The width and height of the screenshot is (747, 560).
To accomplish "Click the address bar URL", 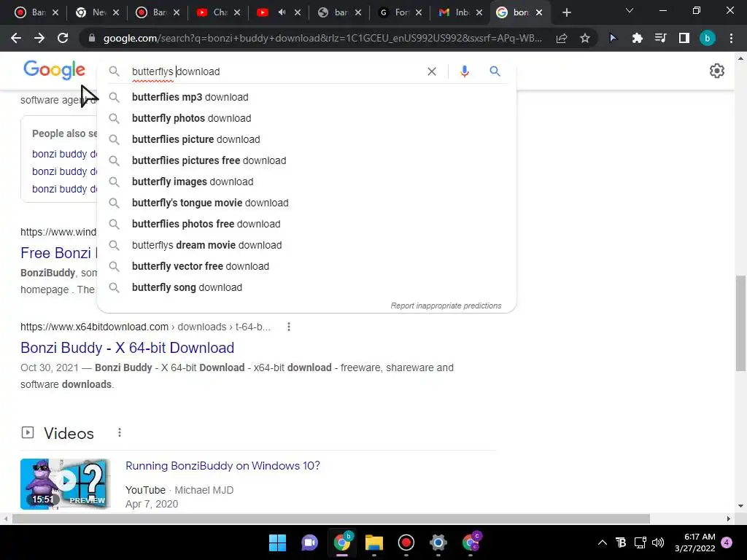I will click(x=322, y=38).
